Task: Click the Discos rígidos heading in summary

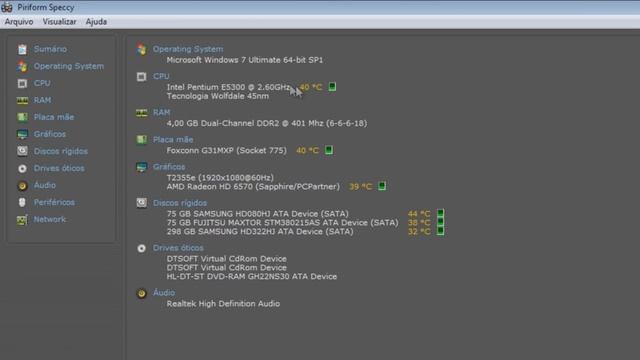Action: click(180, 203)
